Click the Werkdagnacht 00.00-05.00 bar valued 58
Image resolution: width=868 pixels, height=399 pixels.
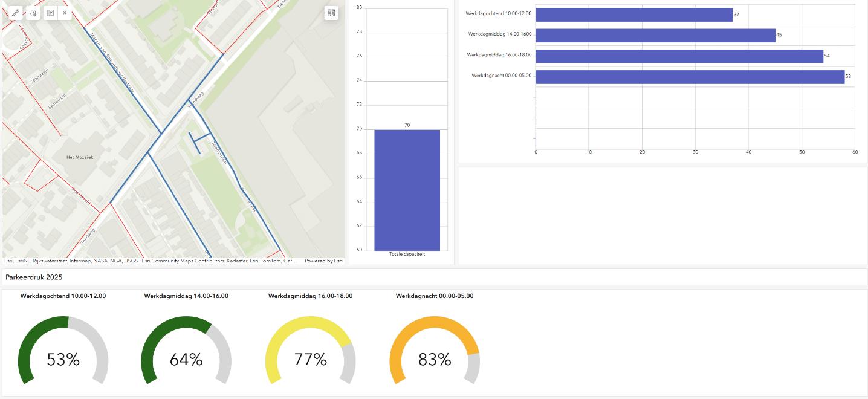pyautogui.click(x=690, y=77)
